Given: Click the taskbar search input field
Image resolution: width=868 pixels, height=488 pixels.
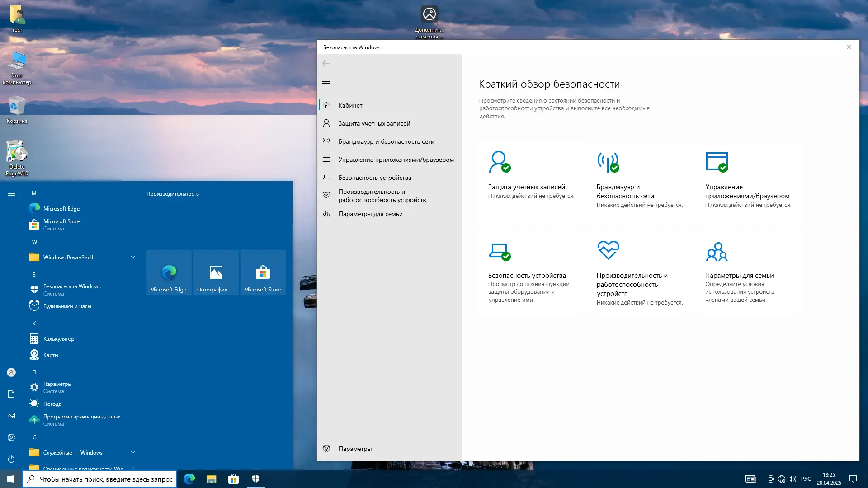Looking at the screenshot, I should 106,479.
